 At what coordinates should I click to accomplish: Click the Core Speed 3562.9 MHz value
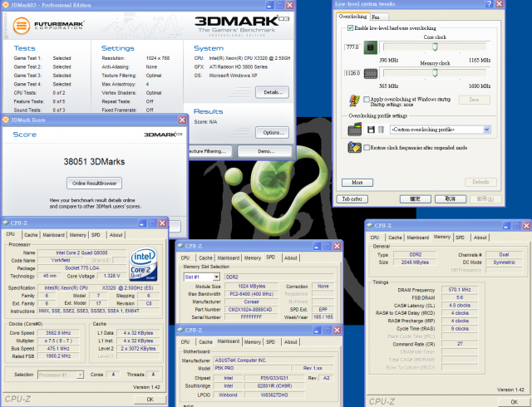(58, 333)
